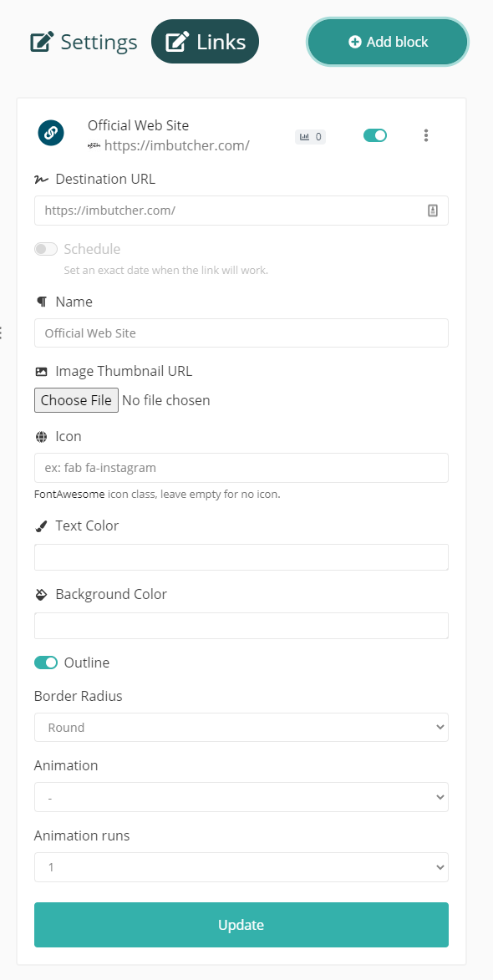
Task: Click the Add block button
Action: point(388,42)
